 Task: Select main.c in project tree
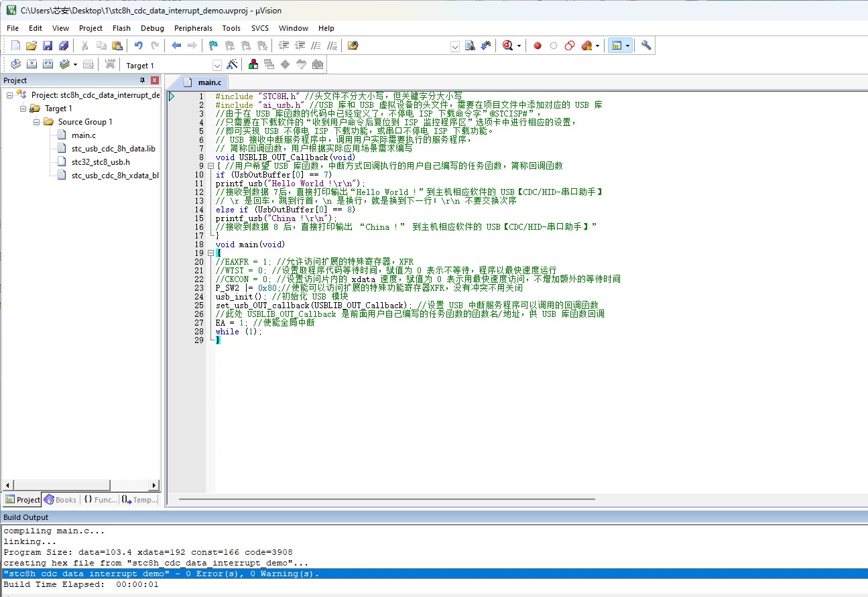point(84,135)
